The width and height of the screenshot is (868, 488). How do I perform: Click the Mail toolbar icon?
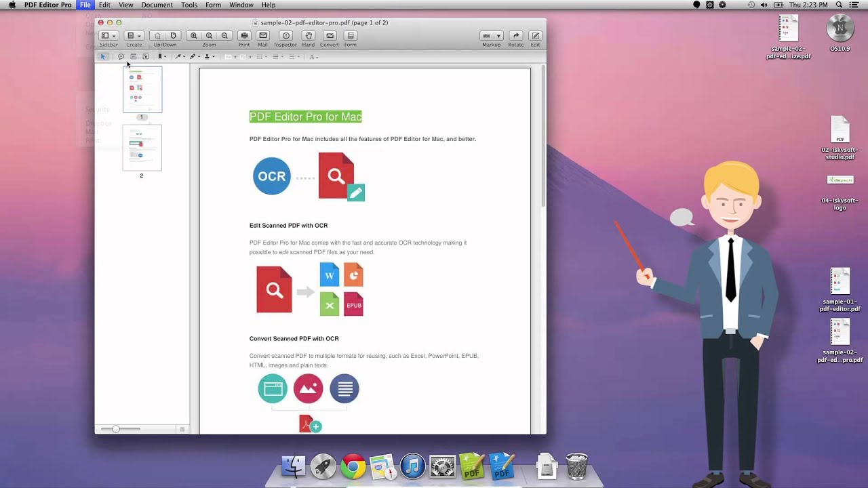(x=263, y=36)
